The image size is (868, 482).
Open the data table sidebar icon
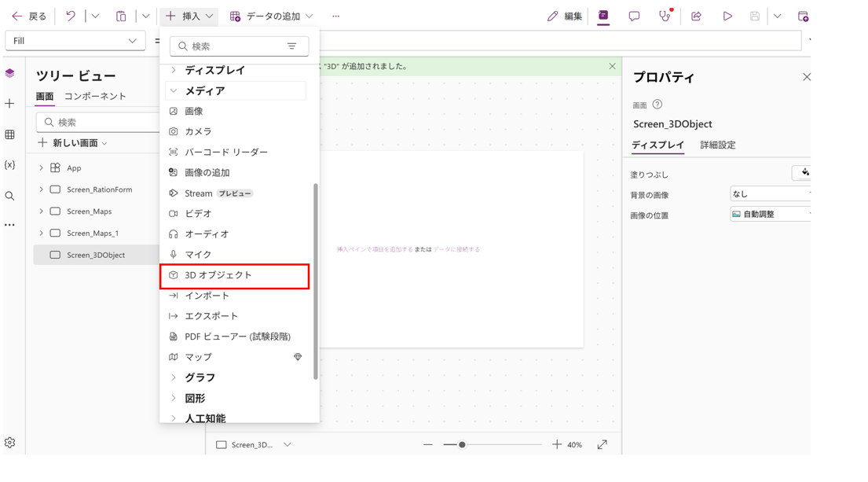point(9,134)
